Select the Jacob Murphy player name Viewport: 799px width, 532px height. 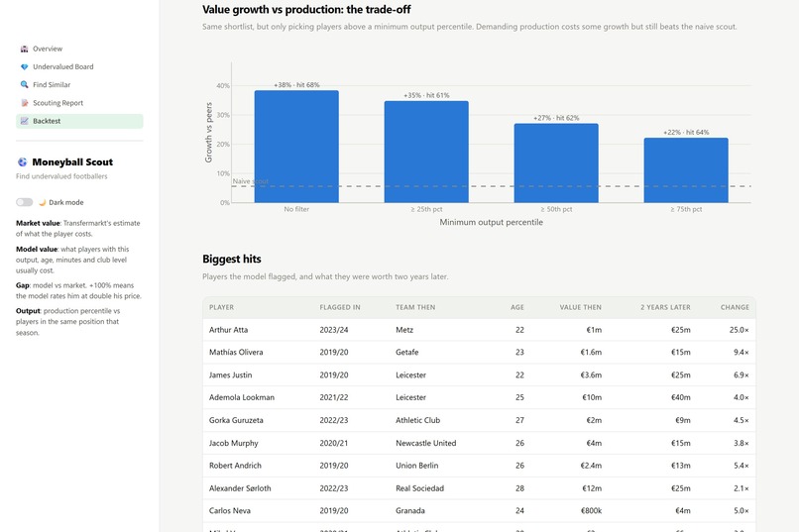pos(233,444)
